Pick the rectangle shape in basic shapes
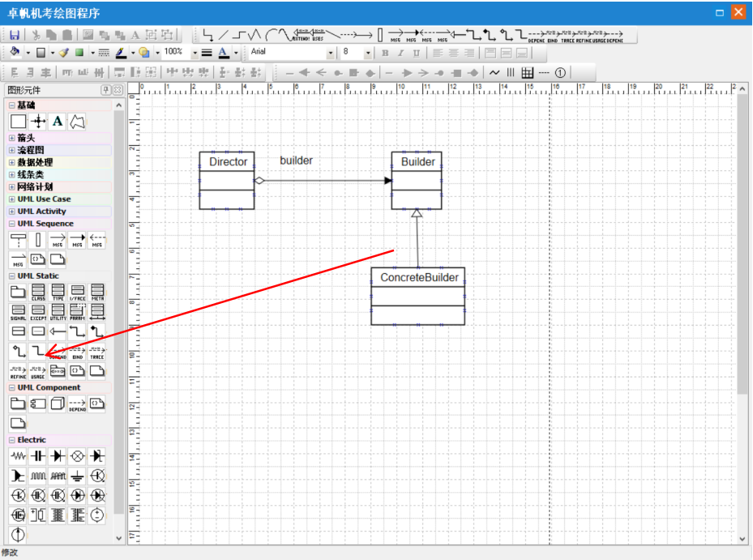Image resolution: width=753 pixels, height=560 pixels. (x=19, y=122)
